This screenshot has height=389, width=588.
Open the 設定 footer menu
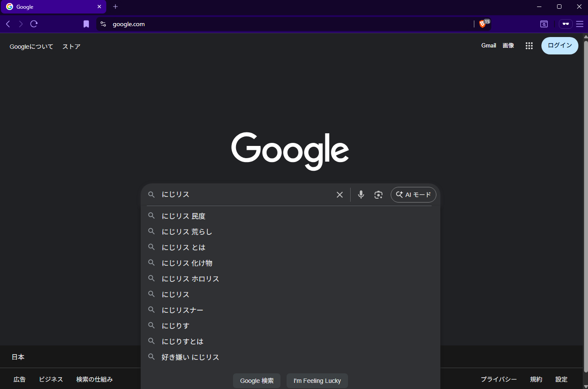[x=561, y=379]
